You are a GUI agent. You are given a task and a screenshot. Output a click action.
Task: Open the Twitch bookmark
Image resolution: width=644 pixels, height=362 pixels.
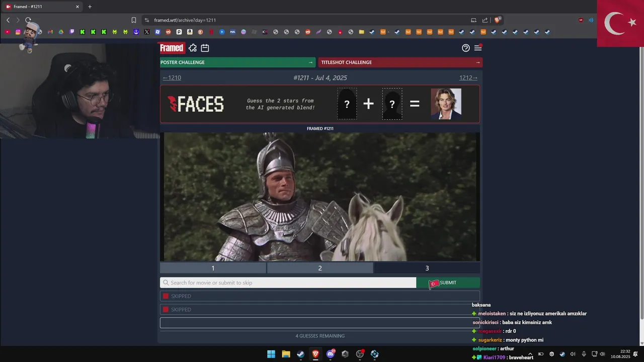pos(72,32)
